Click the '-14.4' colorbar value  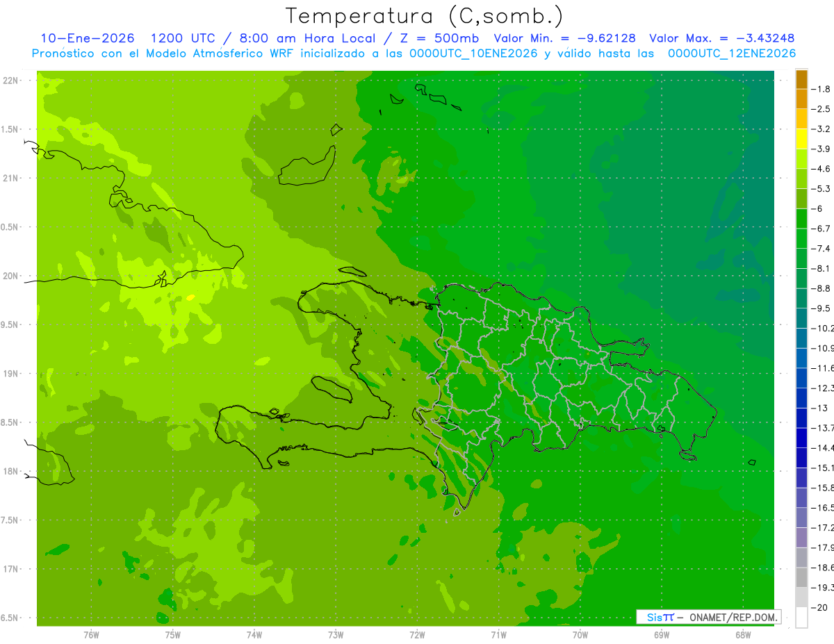pyautogui.click(x=823, y=447)
